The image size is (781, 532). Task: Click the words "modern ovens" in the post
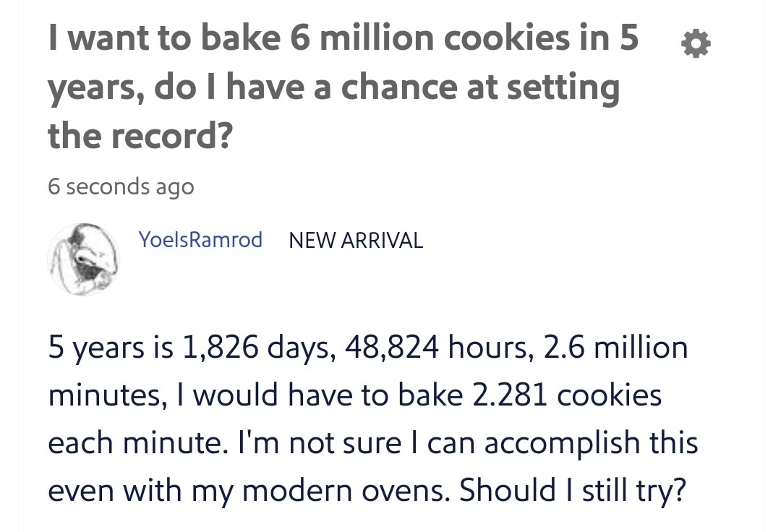[346, 492]
